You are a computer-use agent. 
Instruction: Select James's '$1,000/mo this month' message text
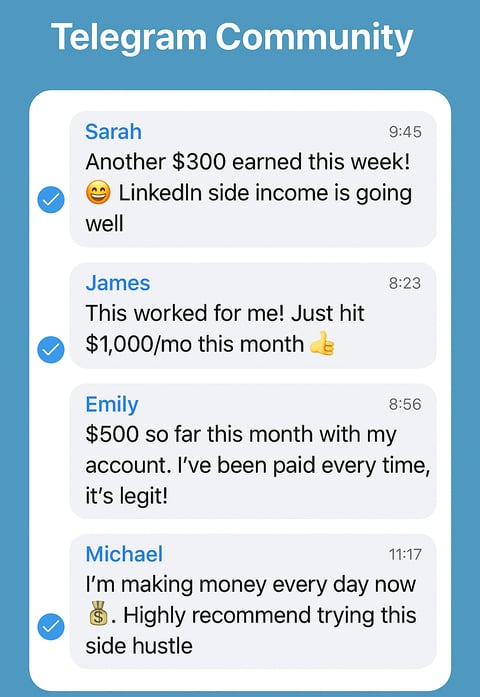pos(195,344)
